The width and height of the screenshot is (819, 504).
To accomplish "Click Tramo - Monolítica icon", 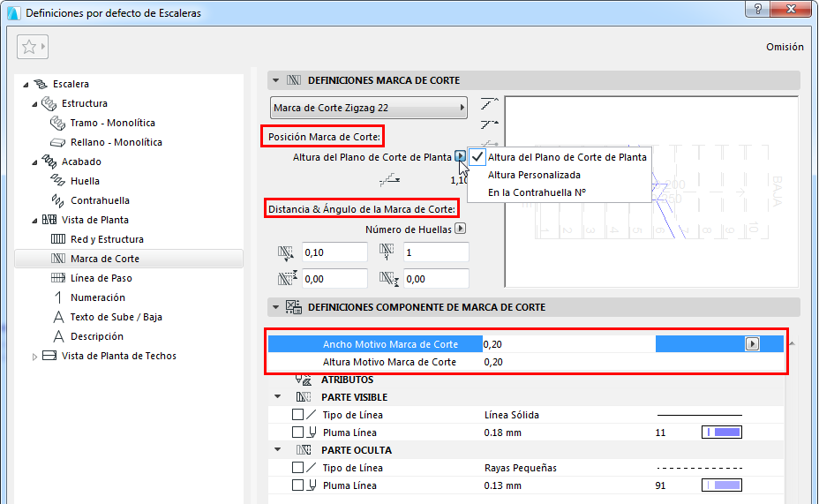I will (x=57, y=123).
